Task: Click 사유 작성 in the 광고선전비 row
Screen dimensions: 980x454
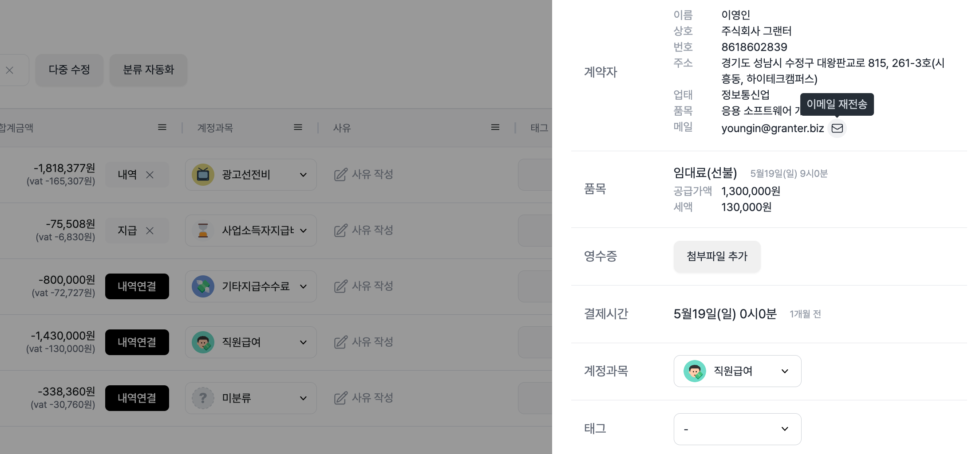Action: tap(364, 175)
